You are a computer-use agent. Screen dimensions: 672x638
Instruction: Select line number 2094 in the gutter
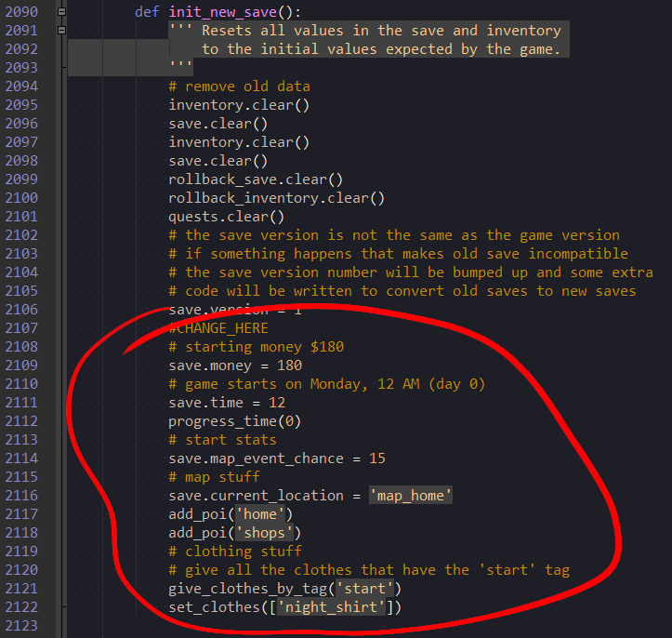point(21,86)
